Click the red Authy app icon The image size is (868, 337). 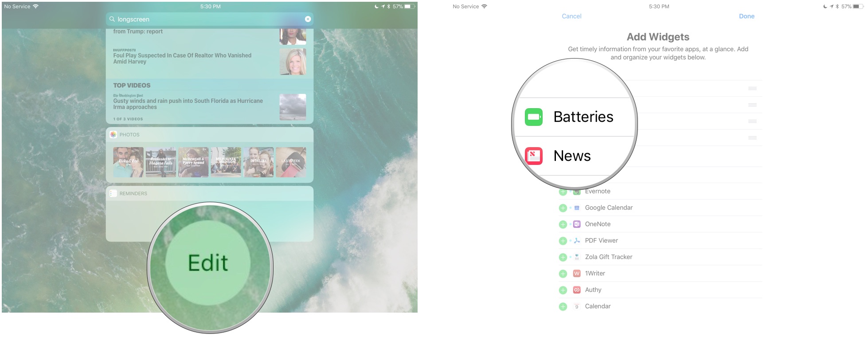pos(577,290)
